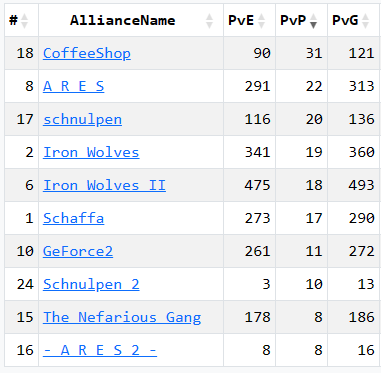Viewport: 381px width, 373px height.
Task: Click the AllianceName header text
Action: click(122, 21)
